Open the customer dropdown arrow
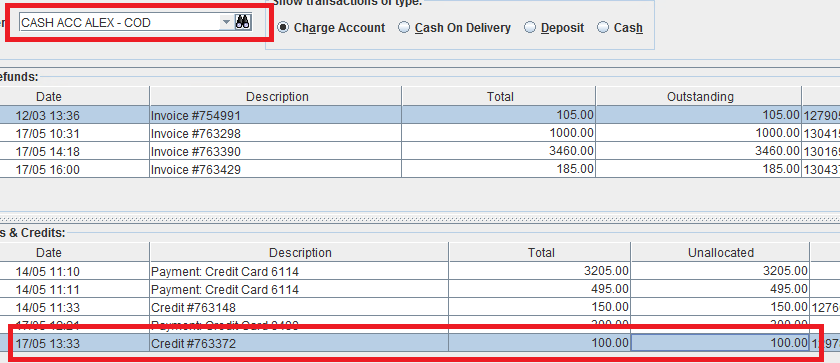Image resolution: width=840 pixels, height=363 pixels. point(226,22)
